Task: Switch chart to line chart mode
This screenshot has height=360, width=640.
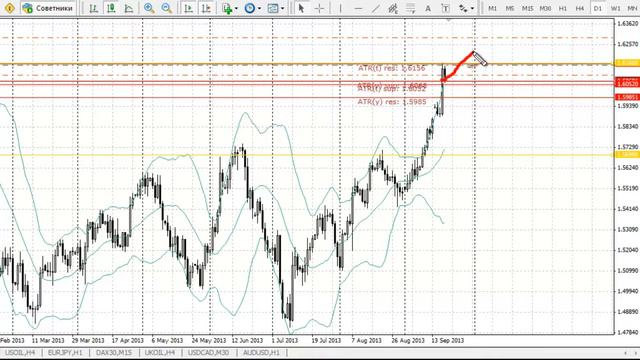Action: [129, 8]
